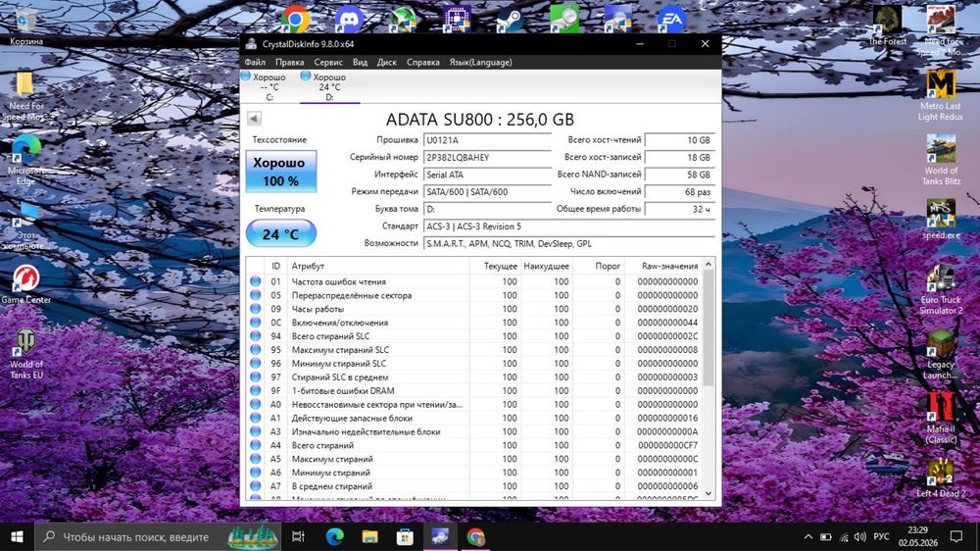Screen dimensions: 980x551
Task: Open the Сервис menu
Action: (x=328, y=62)
